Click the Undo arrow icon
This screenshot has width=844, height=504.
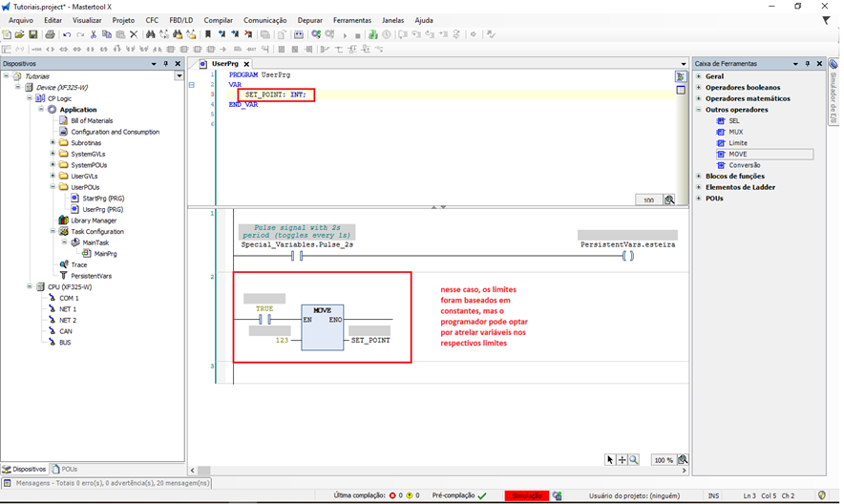pyautogui.click(x=66, y=34)
